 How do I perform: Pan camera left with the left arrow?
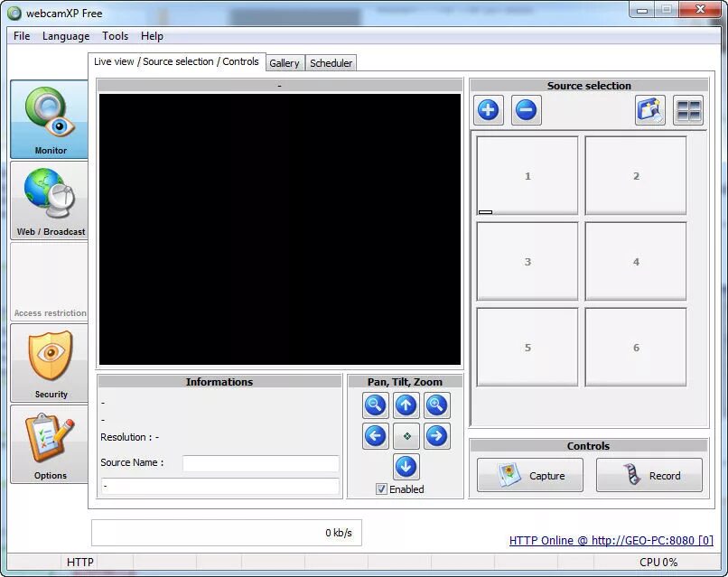point(375,436)
